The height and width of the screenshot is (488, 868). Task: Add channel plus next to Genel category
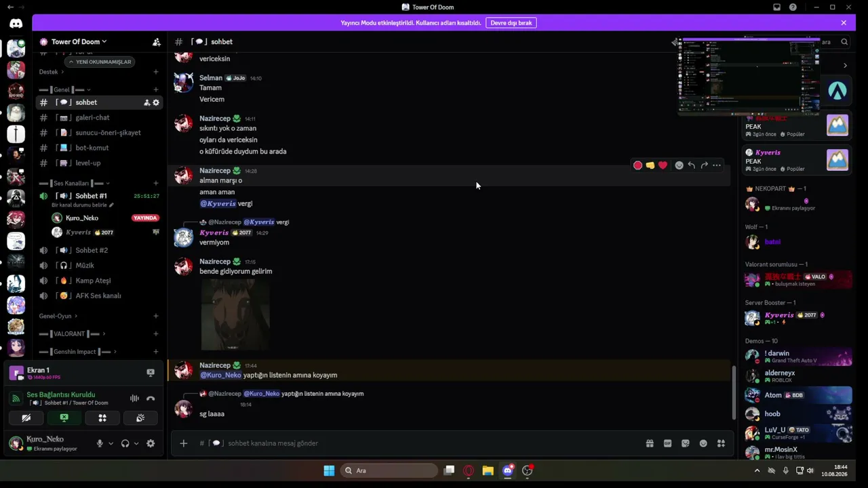click(156, 89)
